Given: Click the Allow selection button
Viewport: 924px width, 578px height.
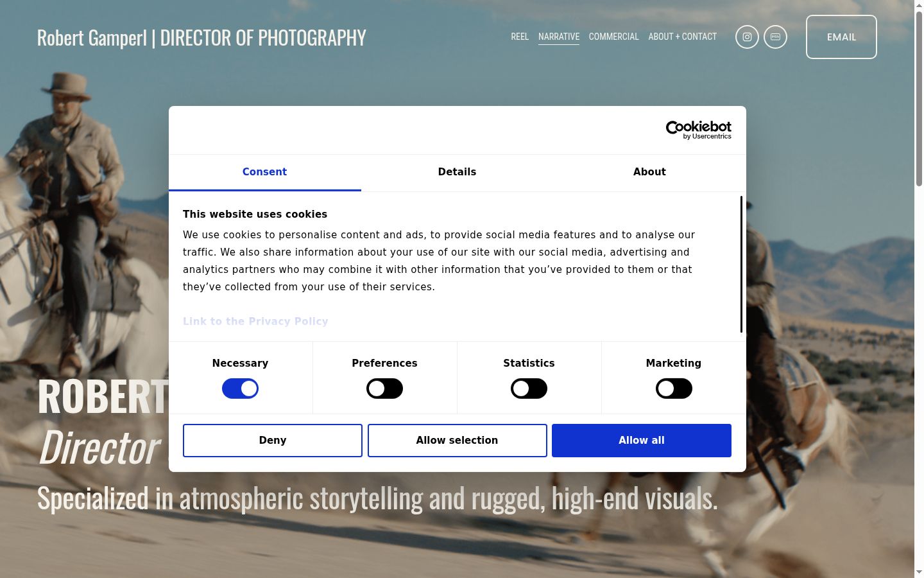Looking at the screenshot, I should click(x=457, y=441).
